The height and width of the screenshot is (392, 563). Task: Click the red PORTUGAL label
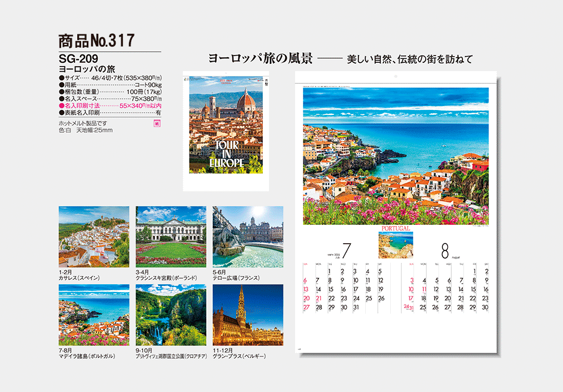pos(395,228)
